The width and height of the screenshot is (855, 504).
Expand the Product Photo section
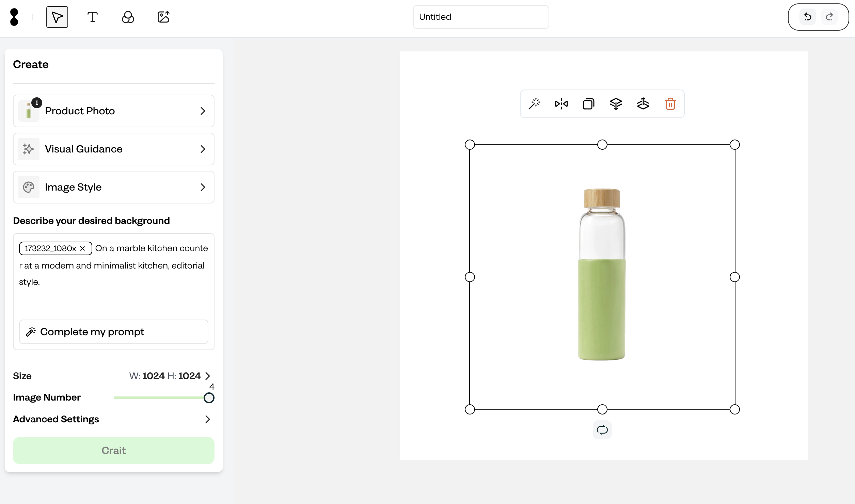[x=114, y=111]
